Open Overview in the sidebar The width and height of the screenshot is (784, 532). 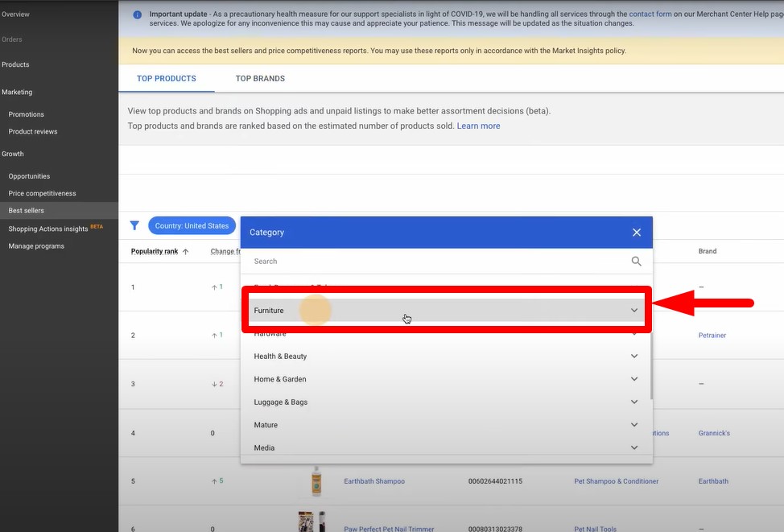(x=15, y=14)
